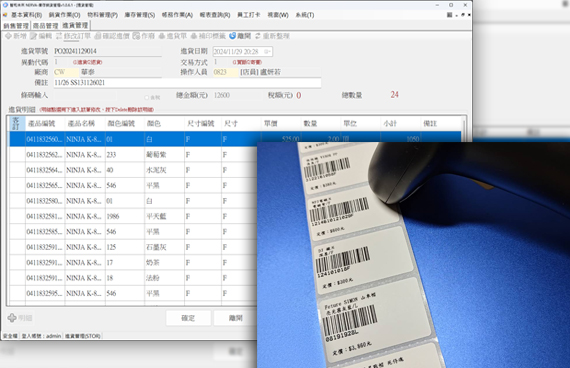Click the color code cell 1986
The image size is (570, 368).
click(124, 216)
